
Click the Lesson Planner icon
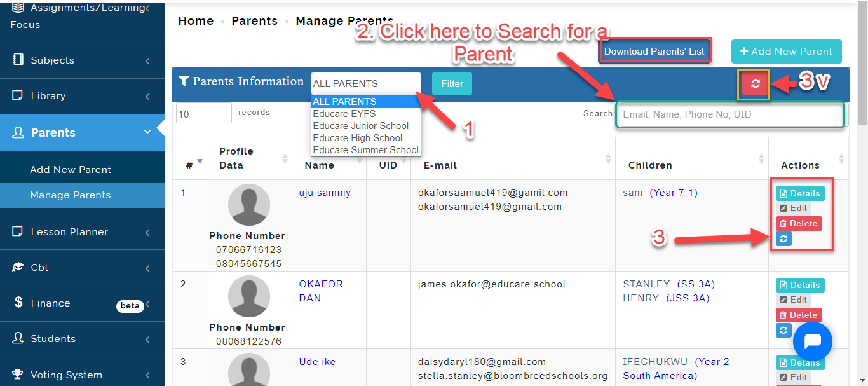(x=18, y=231)
